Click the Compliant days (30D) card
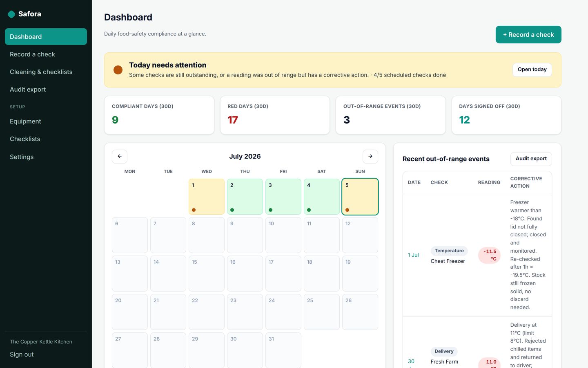 pos(159,115)
